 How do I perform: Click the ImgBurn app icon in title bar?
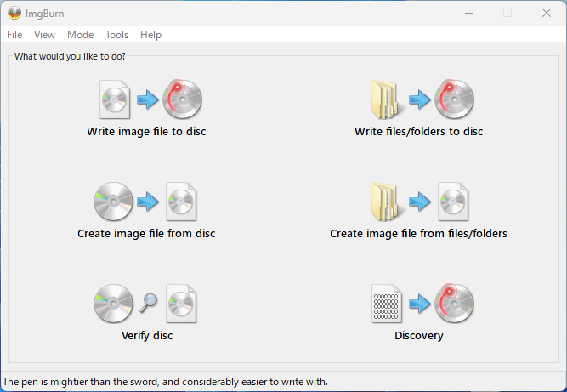click(14, 13)
